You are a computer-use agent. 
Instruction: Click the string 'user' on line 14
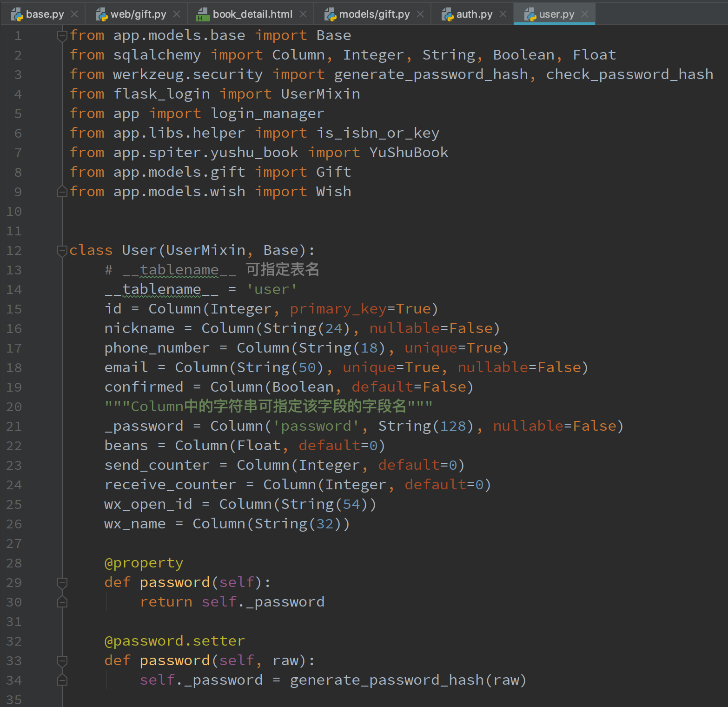[271, 289]
